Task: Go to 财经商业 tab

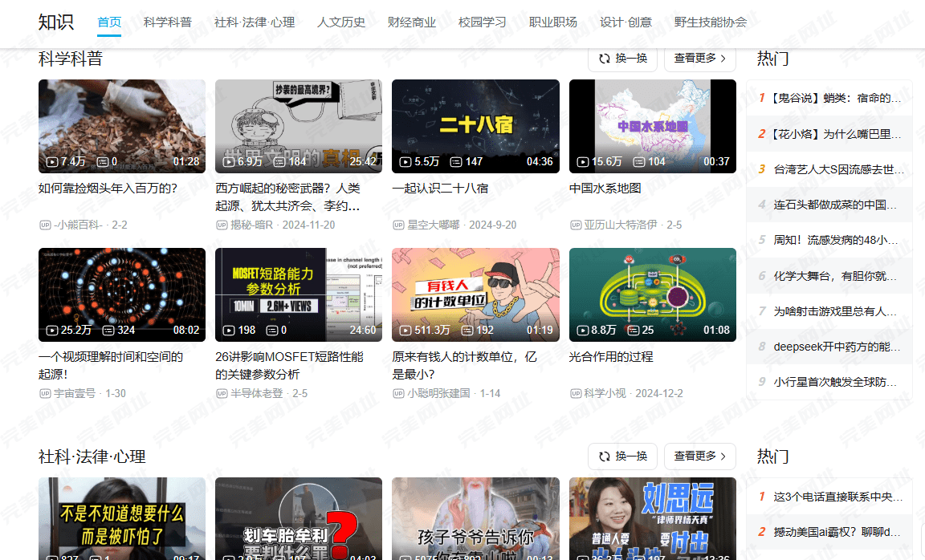Action: click(412, 22)
